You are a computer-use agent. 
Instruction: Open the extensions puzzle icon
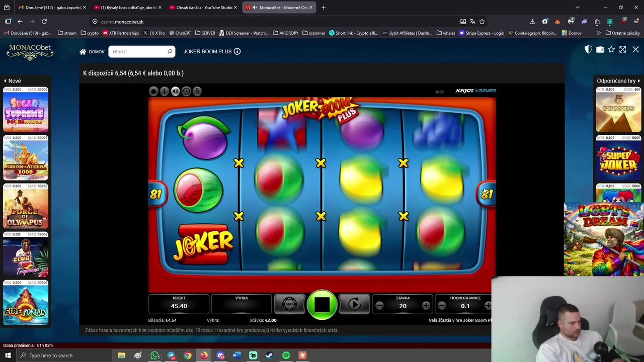pos(597,22)
